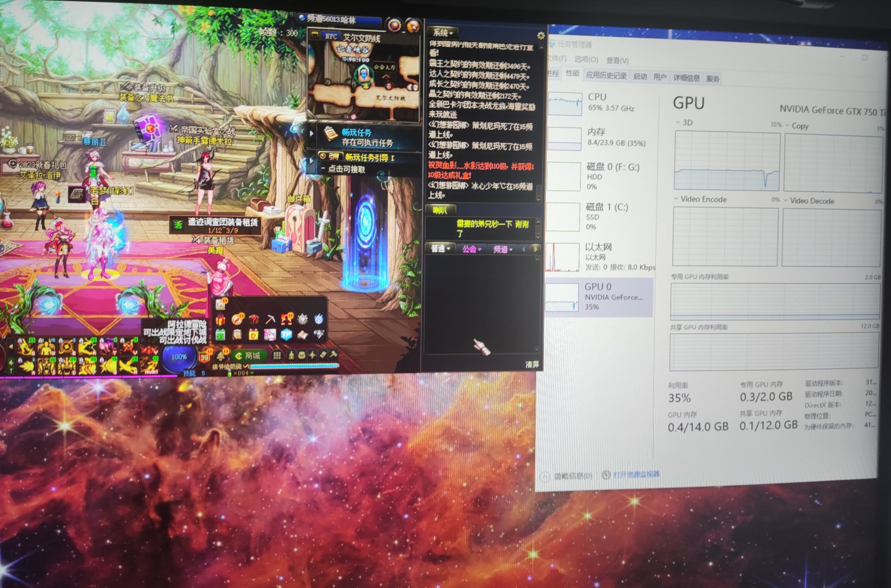Select 磁盘 1 (C:) in the performance list
The width and height of the screenshot is (891, 588).
(600, 216)
